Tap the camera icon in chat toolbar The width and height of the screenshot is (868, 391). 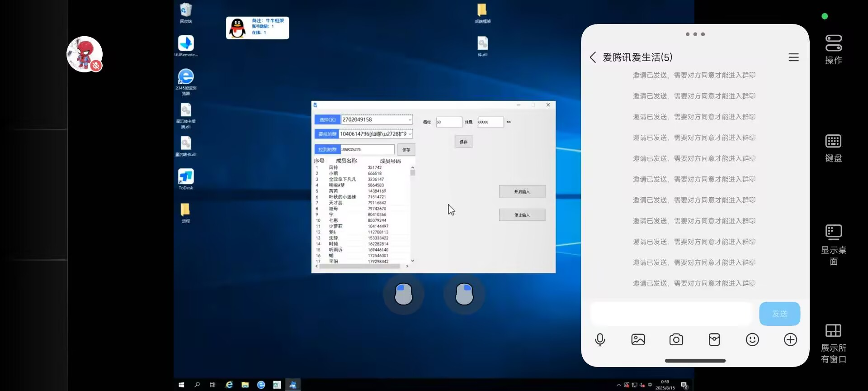676,339
